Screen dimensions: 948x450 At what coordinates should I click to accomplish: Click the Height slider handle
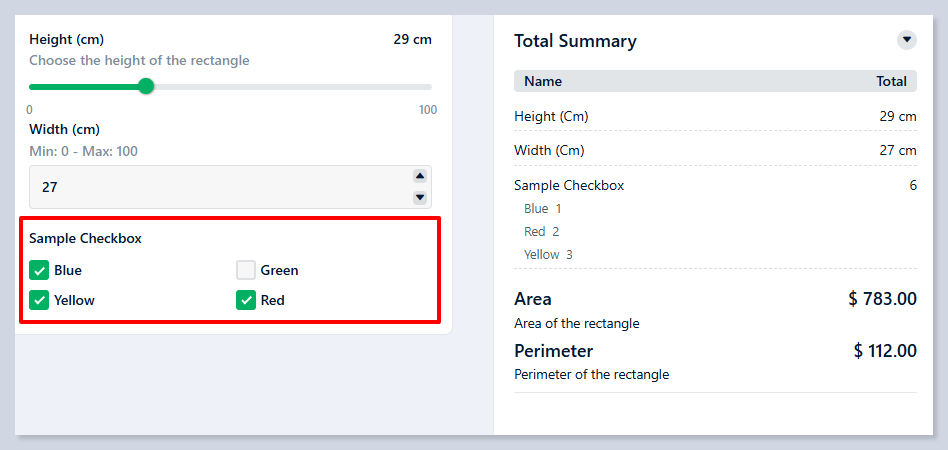click(146, 87)
